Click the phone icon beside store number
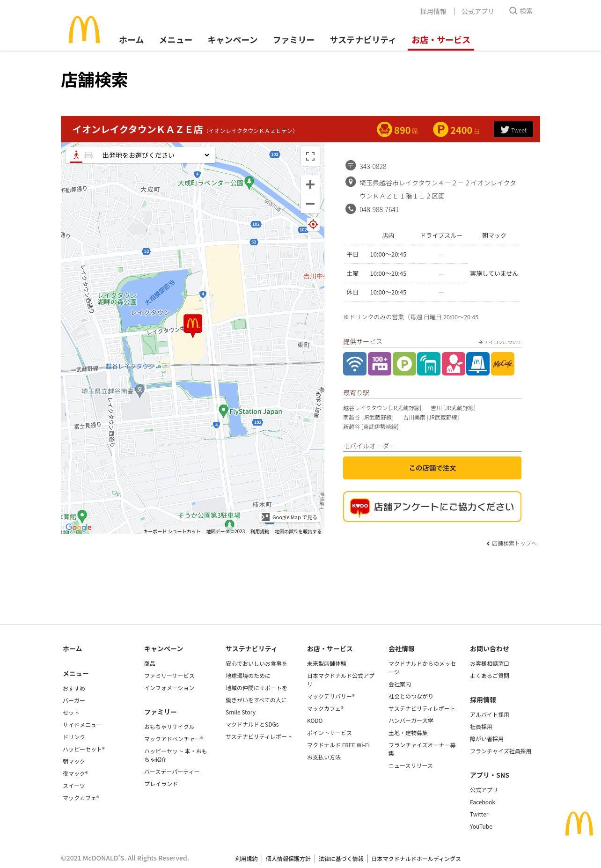 tap(351, 209)
